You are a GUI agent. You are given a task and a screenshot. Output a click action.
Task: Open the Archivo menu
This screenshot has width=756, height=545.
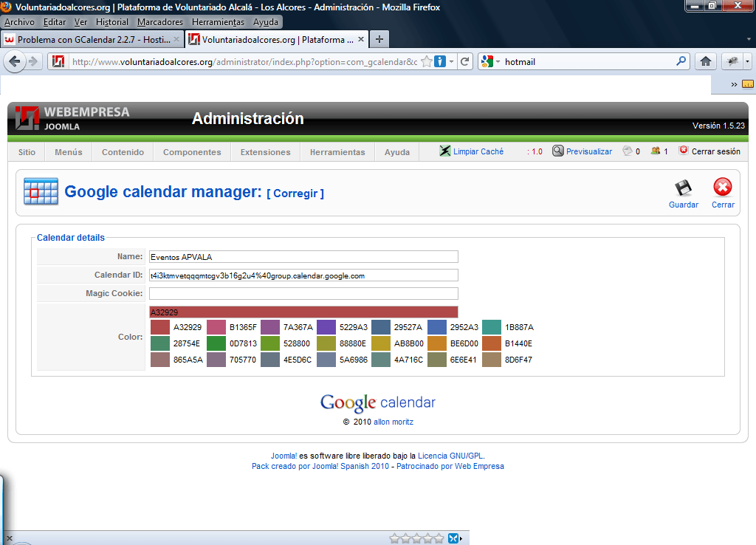(19, 22)
